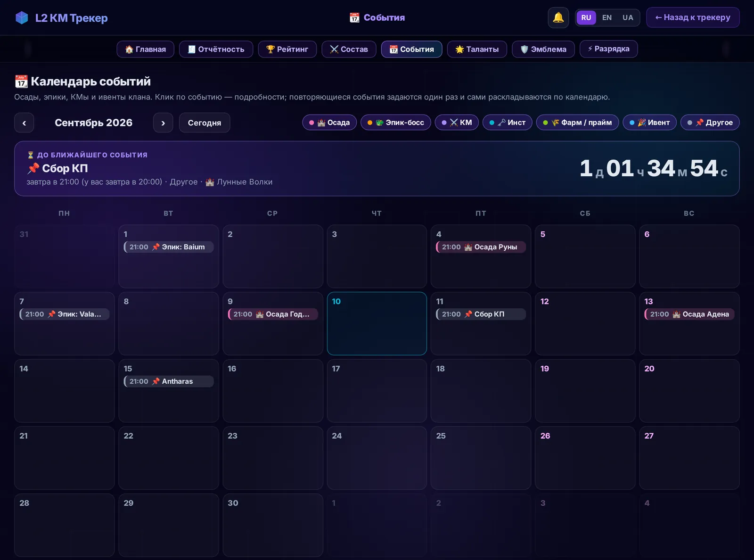754x560 pixels.
Task: Toggle the Фарм / прайм filter
Action: tap(577, 123)
